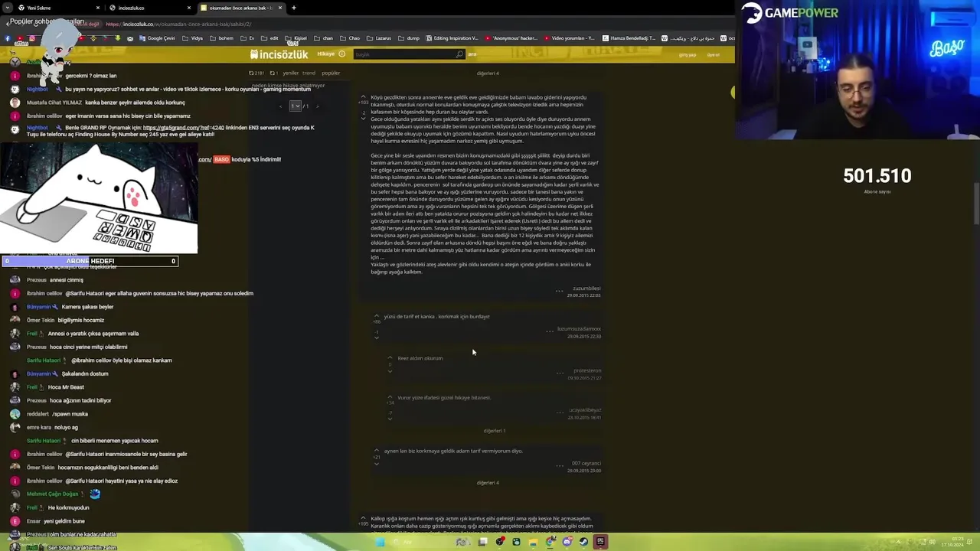Image resolution: width=980 pixels, height=551 pixels.
Task: Close the 'Yeni Sekme' tab
Action: 97,8
